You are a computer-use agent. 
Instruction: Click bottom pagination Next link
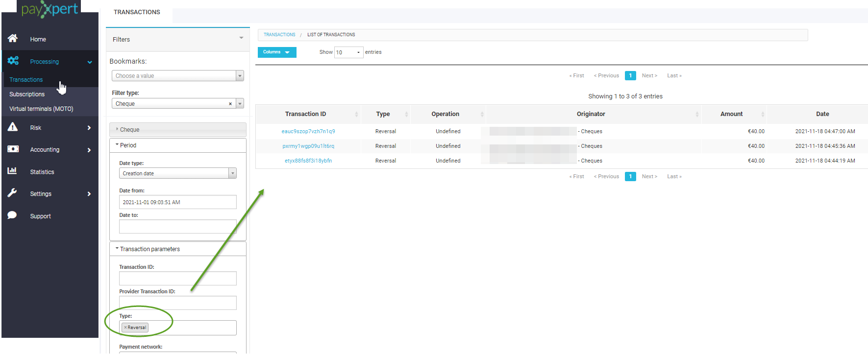click(649, 177)
